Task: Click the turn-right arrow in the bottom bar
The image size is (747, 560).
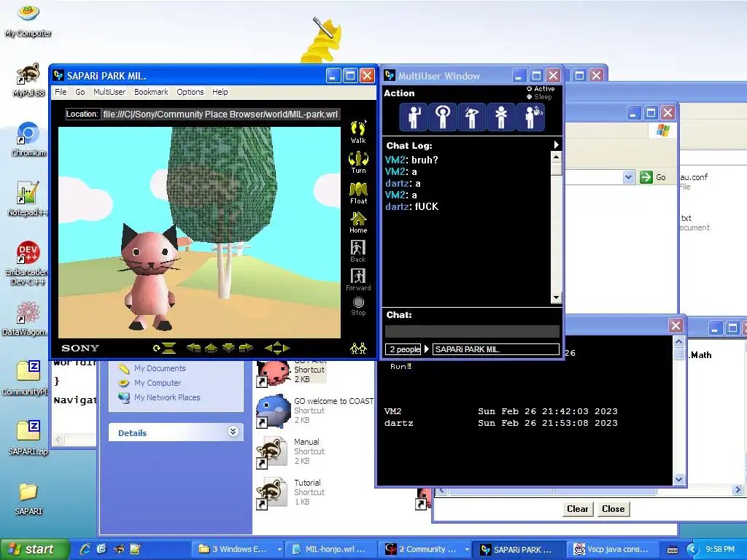Action: [x=246, y=348]
